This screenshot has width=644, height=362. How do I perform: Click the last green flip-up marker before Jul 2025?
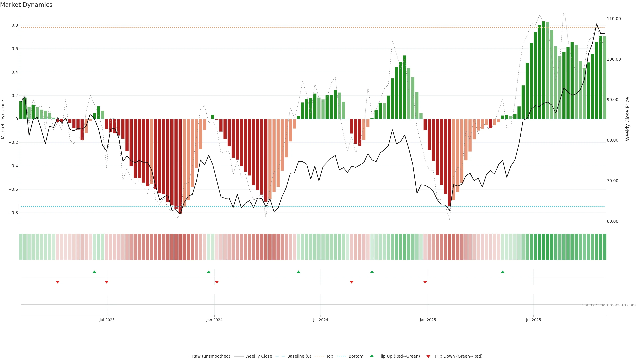coord(502,272)
